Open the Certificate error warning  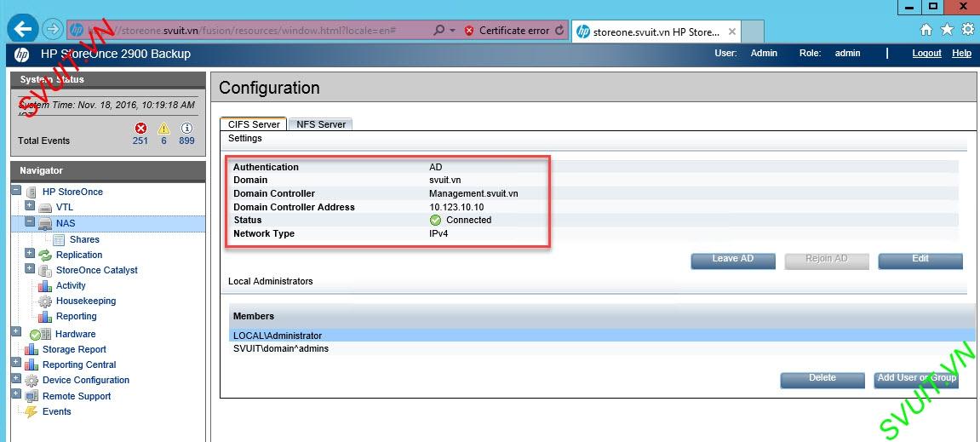[507, 30]
